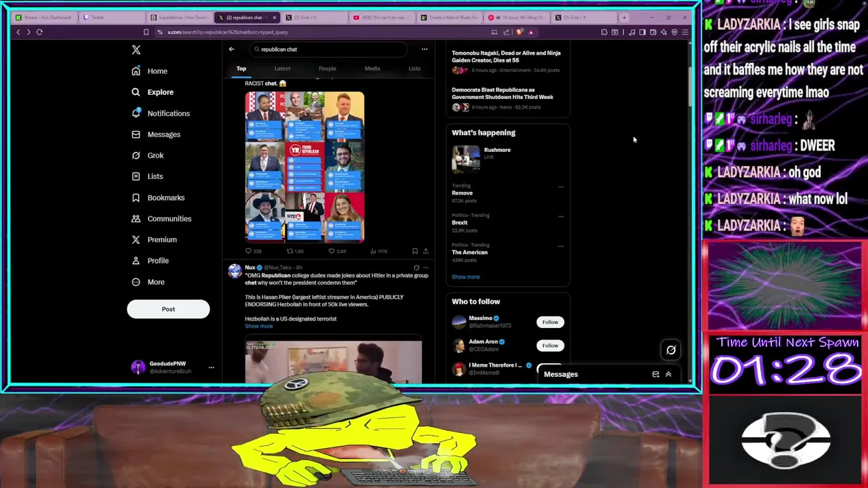Open more options for Remove trend
This screenshot has width=868, height=488.
pos(561,186)
